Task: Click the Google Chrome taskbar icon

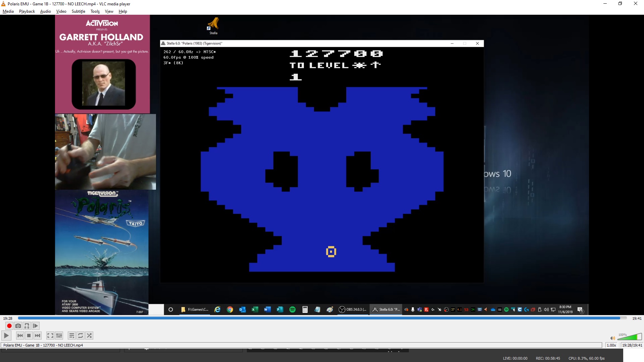Action: point(230,309)
